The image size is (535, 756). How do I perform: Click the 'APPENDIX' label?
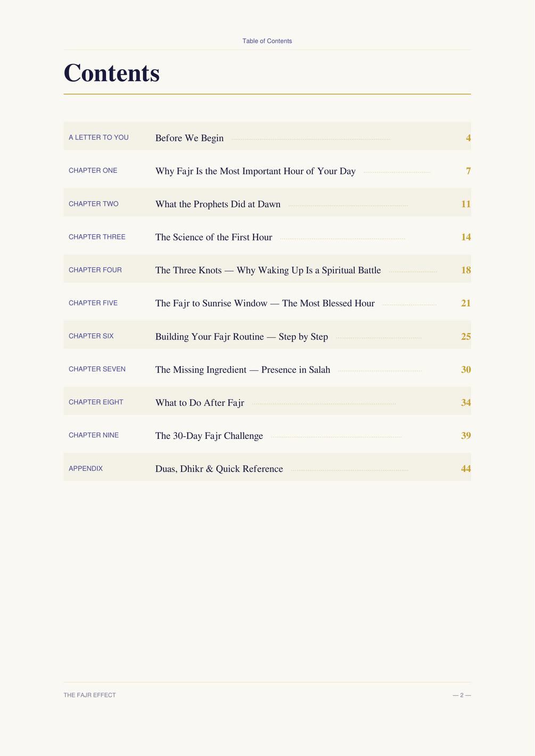coord(86,468)
